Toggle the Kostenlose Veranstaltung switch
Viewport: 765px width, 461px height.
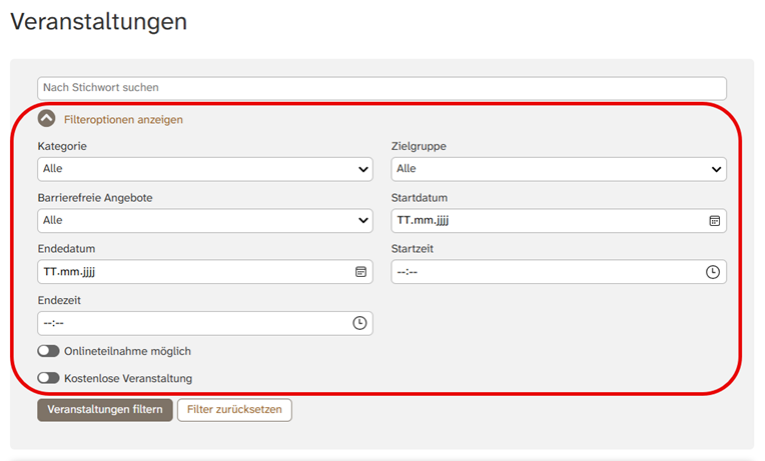[48, 378]
